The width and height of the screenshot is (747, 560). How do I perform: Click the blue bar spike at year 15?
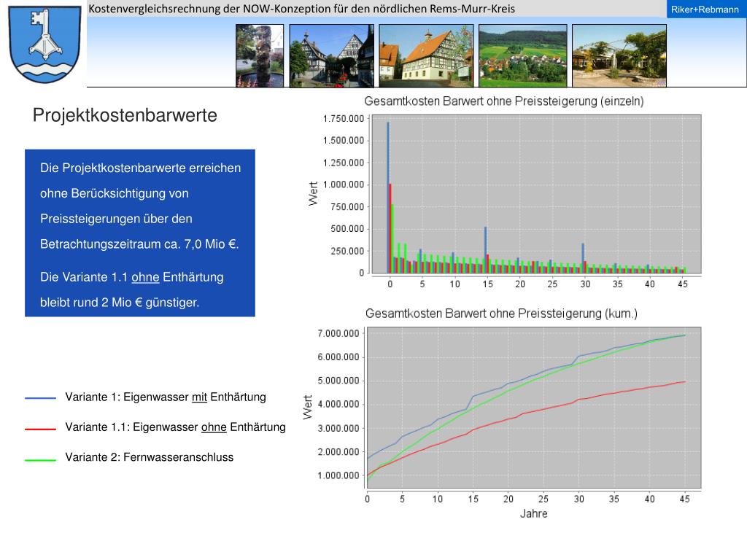pyautogui.click(x=485, y=250)
